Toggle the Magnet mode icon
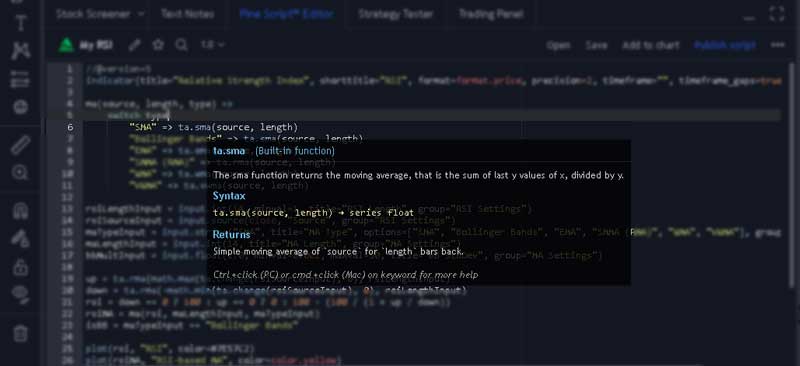 click(x=20, y=210)
